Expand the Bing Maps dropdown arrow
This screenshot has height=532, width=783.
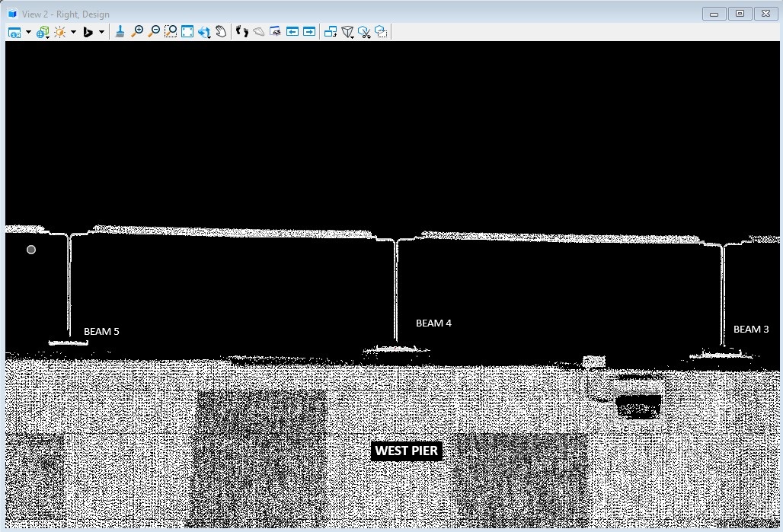[101, 32]
